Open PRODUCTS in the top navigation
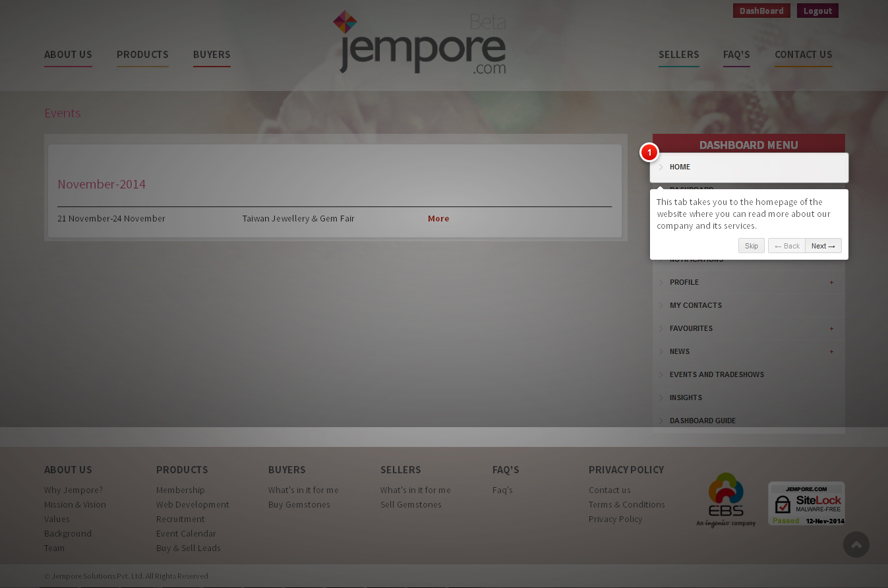This screenshot has width=888, height=588. (x=142, y=55)
